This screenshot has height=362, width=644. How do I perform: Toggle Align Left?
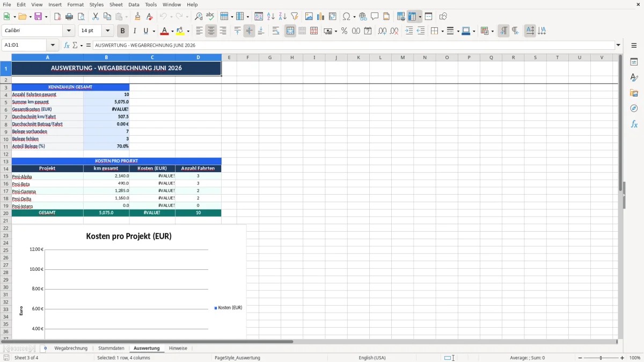[199, 31]
